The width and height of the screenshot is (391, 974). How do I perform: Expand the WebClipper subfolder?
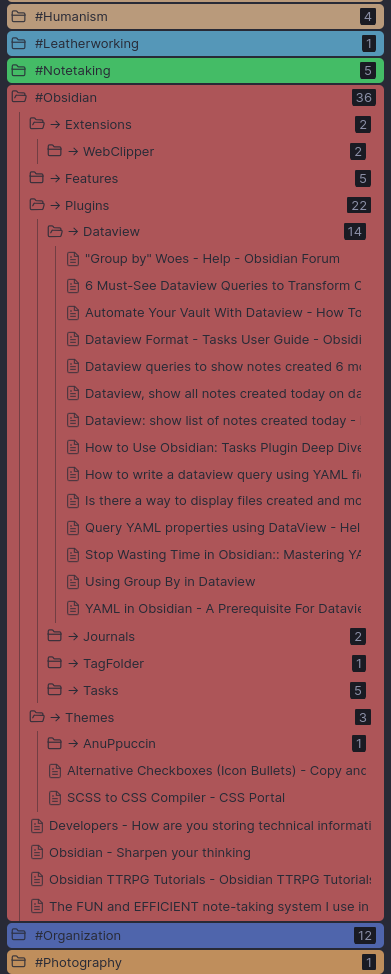(x=206, y=152)
